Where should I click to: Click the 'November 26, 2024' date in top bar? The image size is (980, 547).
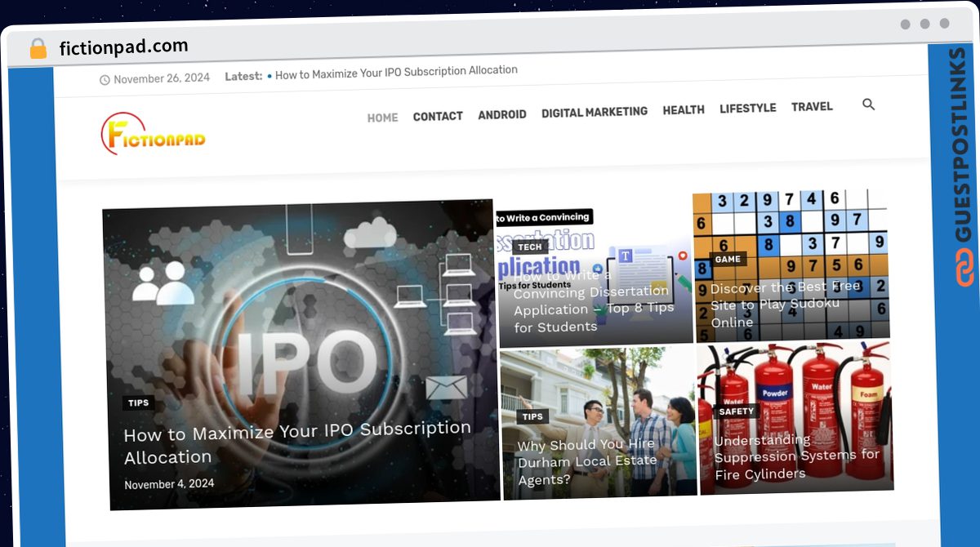(162, 78)
